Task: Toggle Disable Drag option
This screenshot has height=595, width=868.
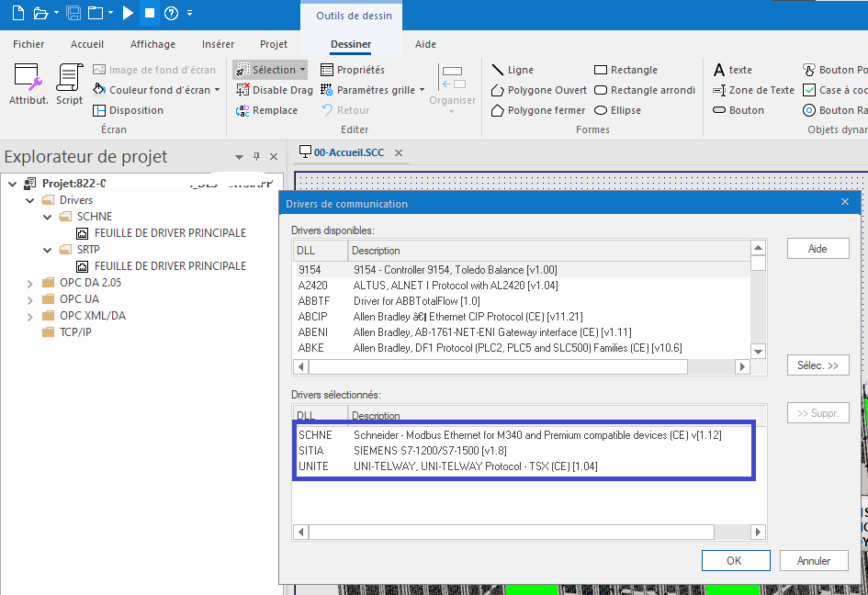Action: pyautogui.click(x=274, y=90)
